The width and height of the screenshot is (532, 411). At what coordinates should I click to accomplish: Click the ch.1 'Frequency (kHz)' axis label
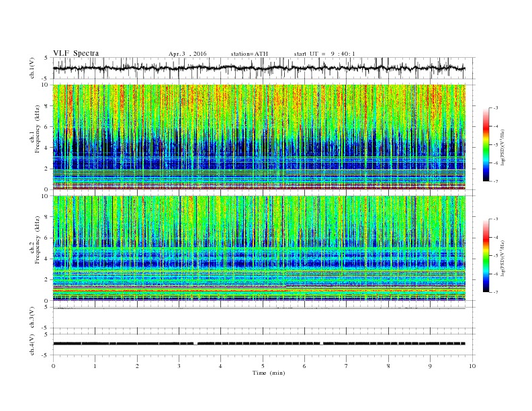pos(37,129)
